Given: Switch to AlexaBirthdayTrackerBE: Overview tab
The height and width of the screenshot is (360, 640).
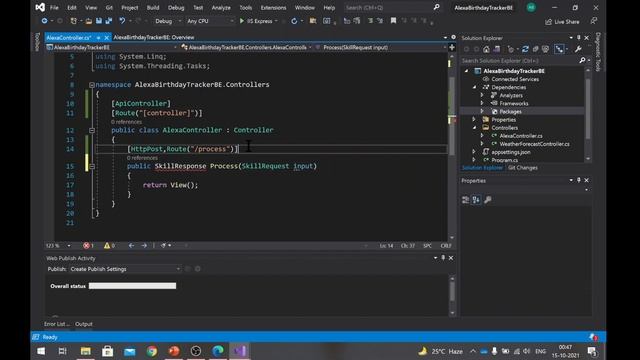Looking at the screenshot, I should coord(153,37).
